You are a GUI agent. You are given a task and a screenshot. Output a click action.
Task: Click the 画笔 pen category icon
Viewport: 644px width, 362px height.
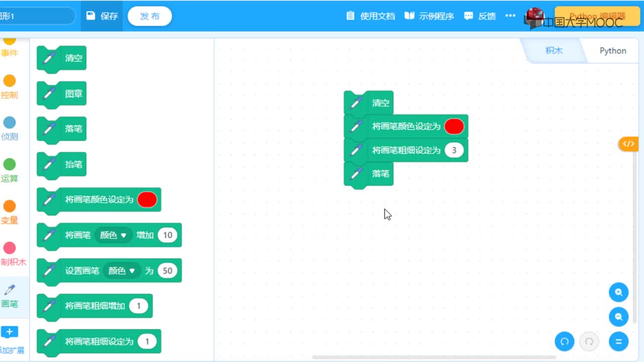pyautogui.click(x=10, y=290)
